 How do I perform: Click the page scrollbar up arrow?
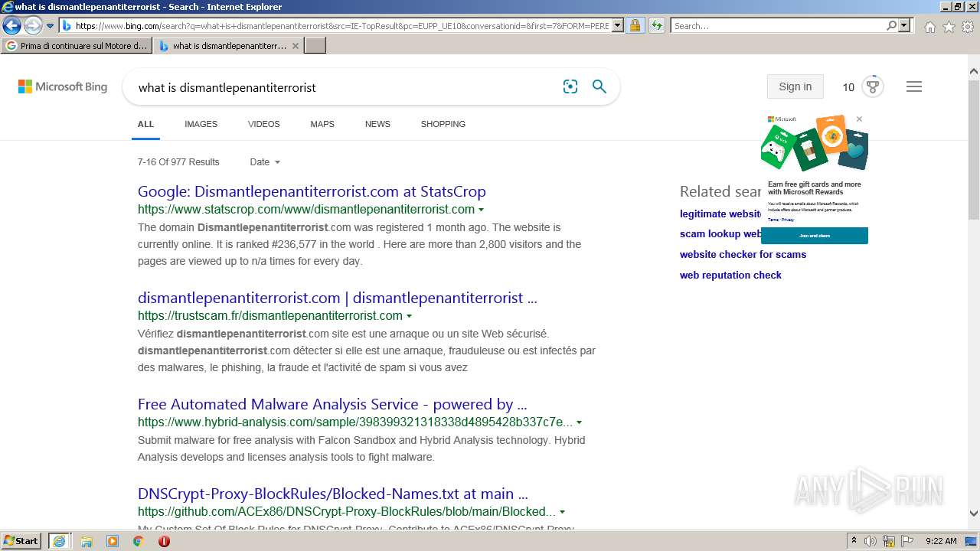tap(973, 72)
